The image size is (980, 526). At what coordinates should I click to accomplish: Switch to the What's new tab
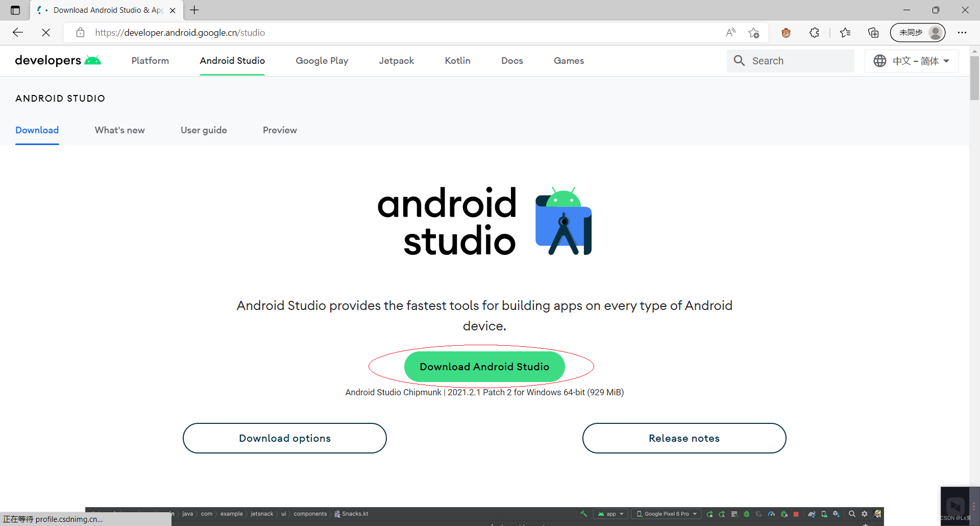coord(119,130)
